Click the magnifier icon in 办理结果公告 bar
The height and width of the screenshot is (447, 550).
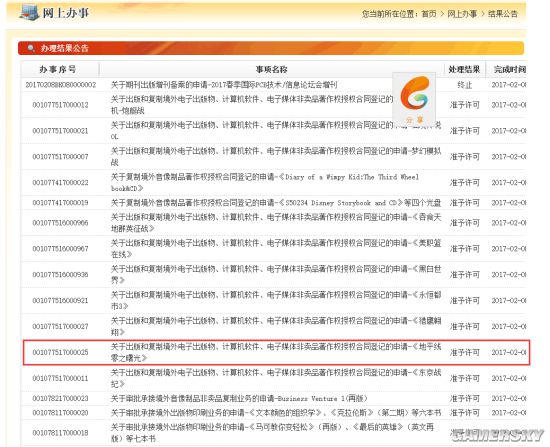tap(31, 48)
